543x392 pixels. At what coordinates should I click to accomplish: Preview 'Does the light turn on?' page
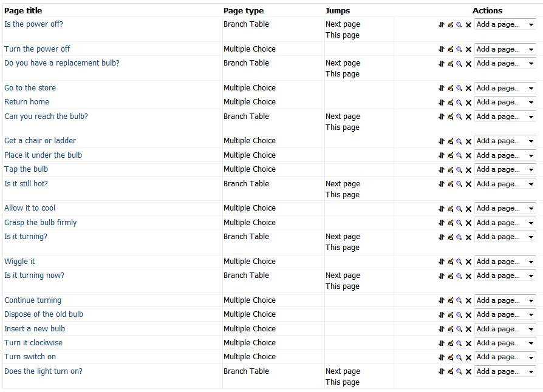click(x=459, y=371)
